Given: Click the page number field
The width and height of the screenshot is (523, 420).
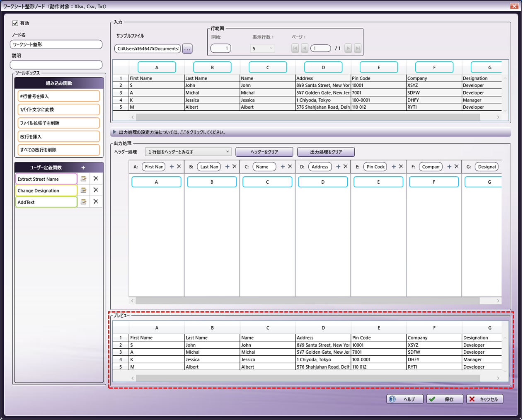Looking at the screenshot, I should coord(321,49).
